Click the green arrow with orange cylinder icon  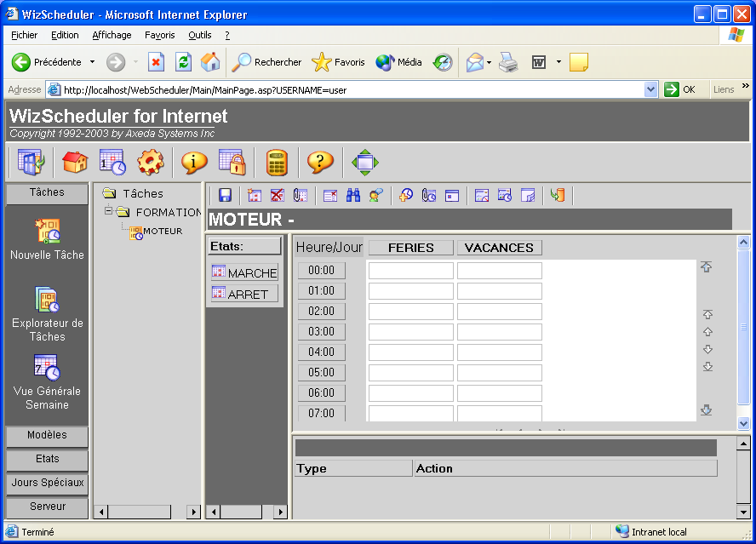click(x=558, y=195)
